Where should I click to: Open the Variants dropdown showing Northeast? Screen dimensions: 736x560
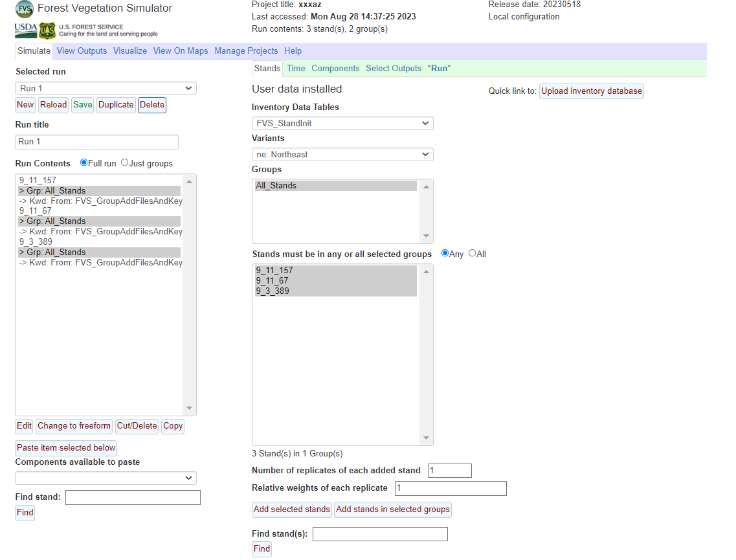(342, 155)
